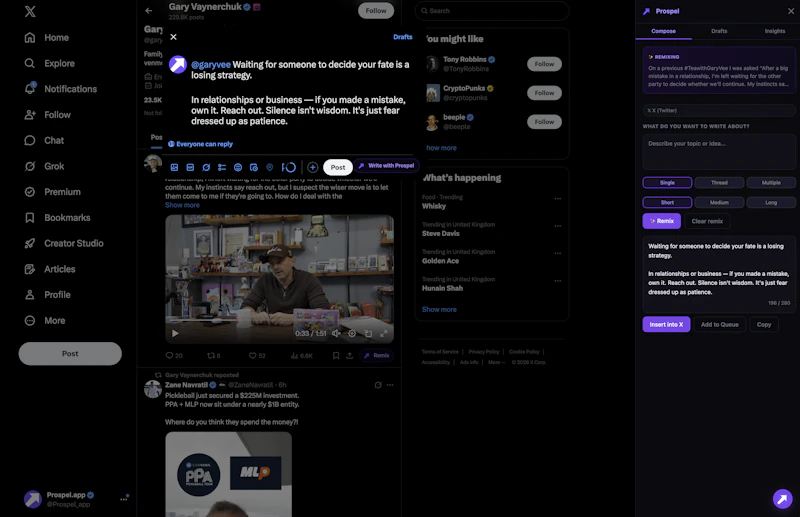The width and height of the screenshot is (800, 517).
Task: Open options for Steve Davis trend
Action: [558, 226]
